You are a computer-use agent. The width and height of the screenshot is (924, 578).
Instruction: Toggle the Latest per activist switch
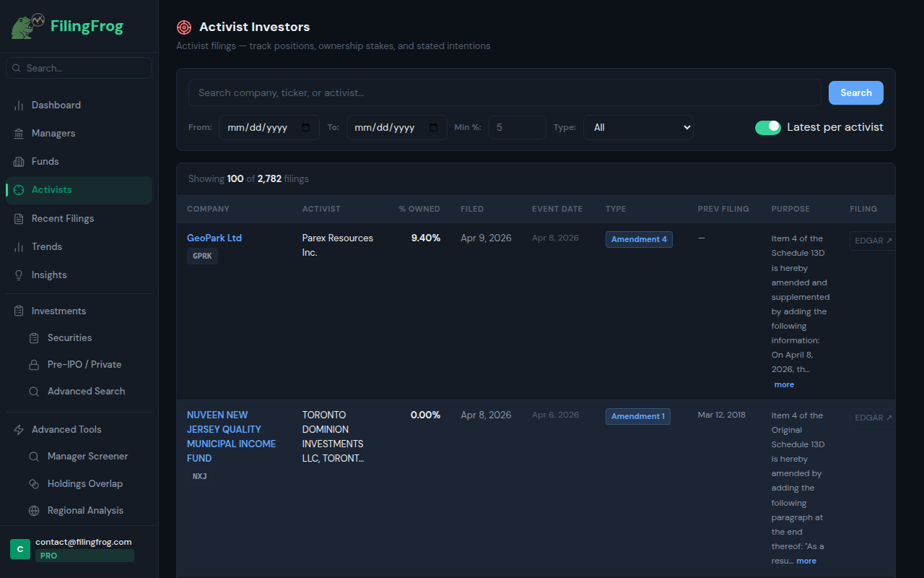[767, 127]
